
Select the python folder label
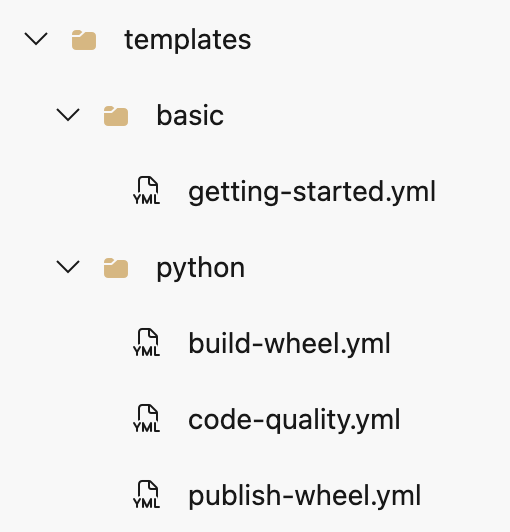coord(201,269)
